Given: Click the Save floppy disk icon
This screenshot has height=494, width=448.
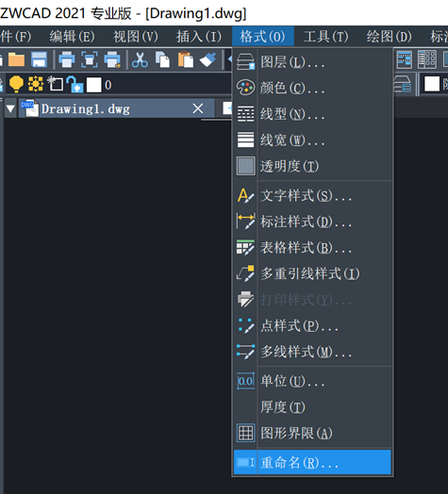Looking at the screenshot, I should click(39, 59).
